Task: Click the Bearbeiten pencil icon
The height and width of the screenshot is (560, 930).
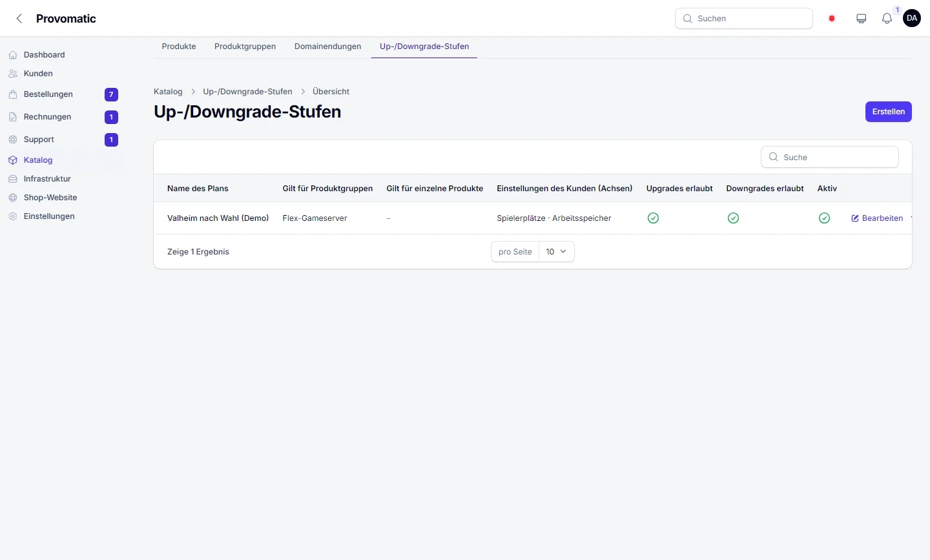Action: (855, 218)
